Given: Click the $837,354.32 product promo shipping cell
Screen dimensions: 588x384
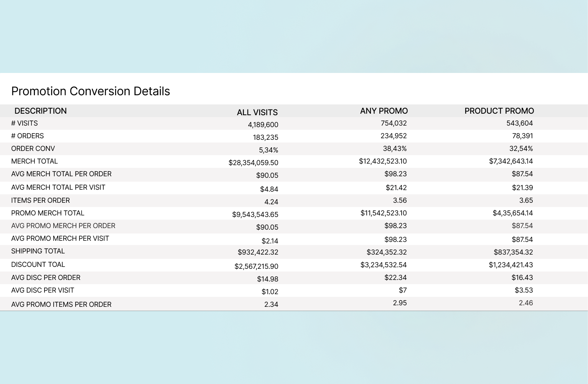Looking at the screenshot, I should pos(513,252).
